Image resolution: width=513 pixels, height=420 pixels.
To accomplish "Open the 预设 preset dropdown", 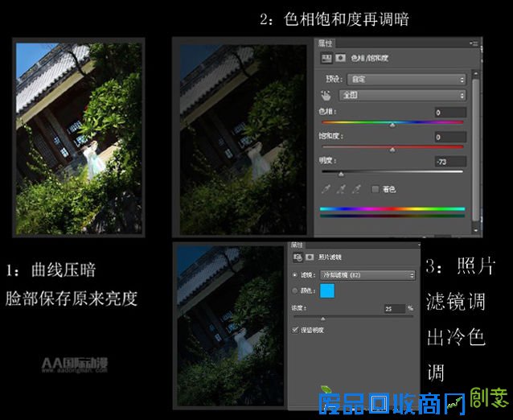I will pyautogui.click(x=407, y=79).
